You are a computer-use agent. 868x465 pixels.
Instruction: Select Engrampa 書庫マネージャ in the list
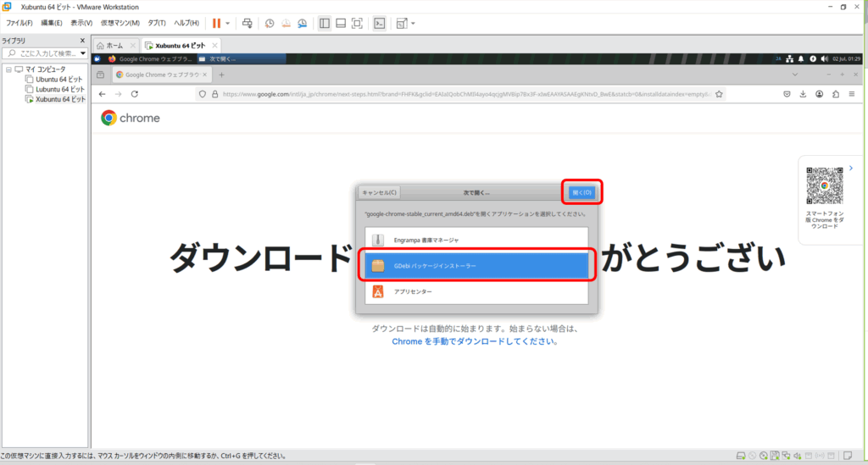point(437,241)
